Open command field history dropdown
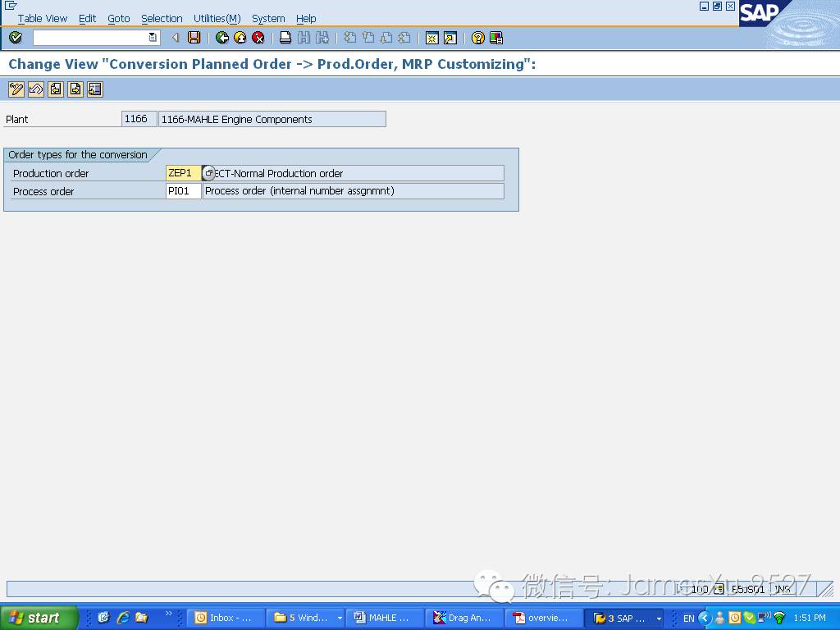 (x=153, y=38)
